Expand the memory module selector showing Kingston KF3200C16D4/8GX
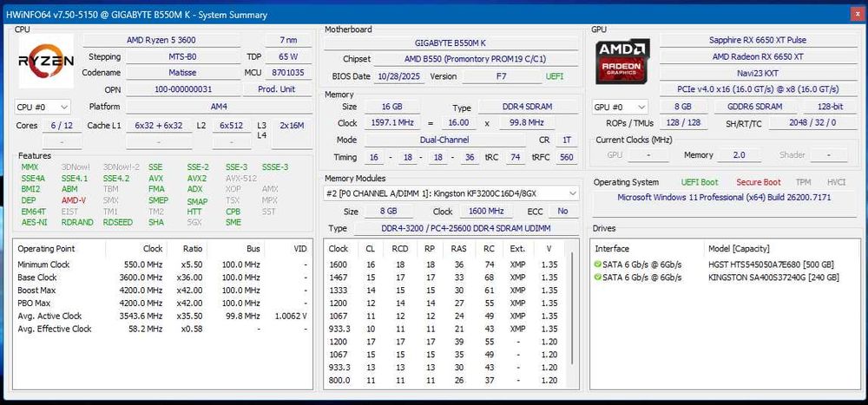Viewport: 868px width, 405px height. pyautogui.click(x=451, y=193)
